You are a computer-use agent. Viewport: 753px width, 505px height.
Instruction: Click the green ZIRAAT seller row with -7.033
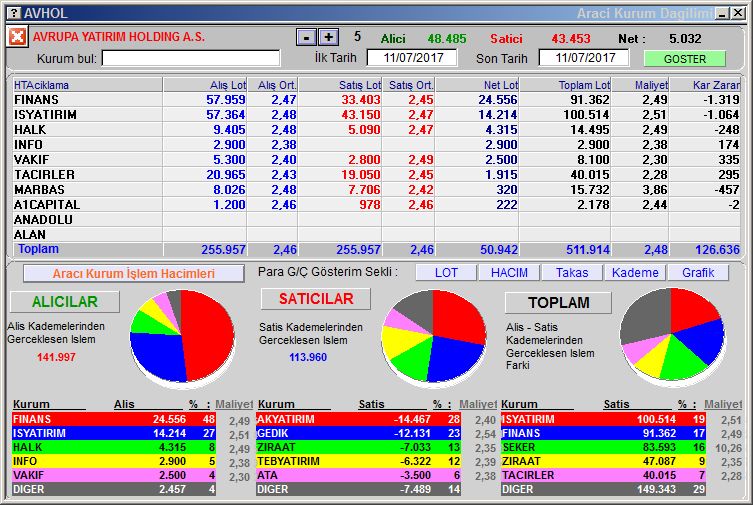358,447
